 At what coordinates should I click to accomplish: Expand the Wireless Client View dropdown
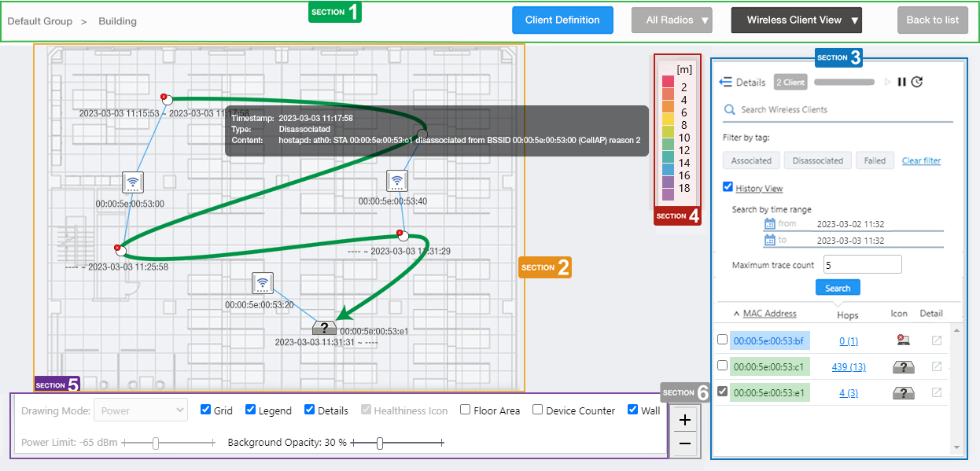pos(796,20)
